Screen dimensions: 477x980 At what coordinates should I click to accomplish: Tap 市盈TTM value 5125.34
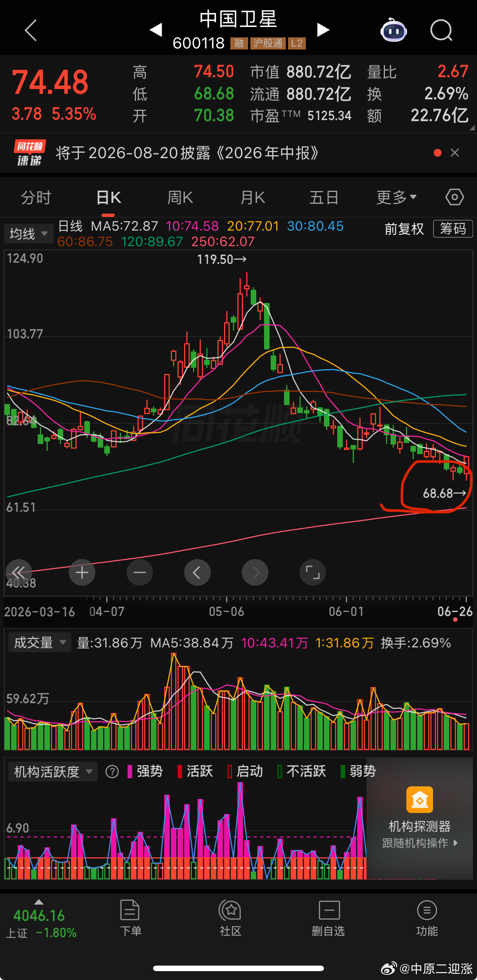pos(329,116)
